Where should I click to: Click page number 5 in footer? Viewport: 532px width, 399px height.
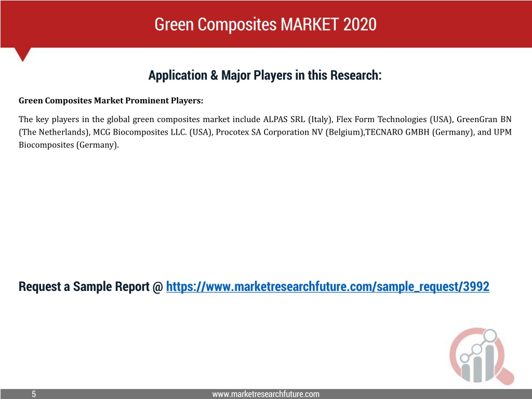tap(34, 394)
